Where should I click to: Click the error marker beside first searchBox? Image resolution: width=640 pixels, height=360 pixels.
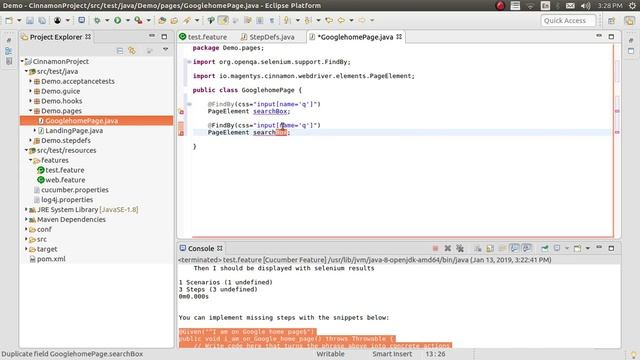coord(182,112)
